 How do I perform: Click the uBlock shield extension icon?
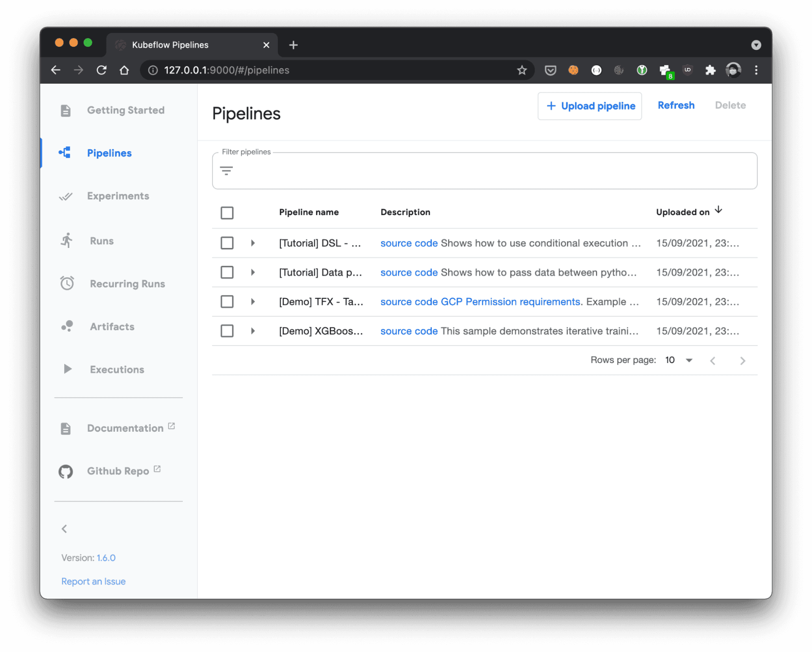click(687, 70)
